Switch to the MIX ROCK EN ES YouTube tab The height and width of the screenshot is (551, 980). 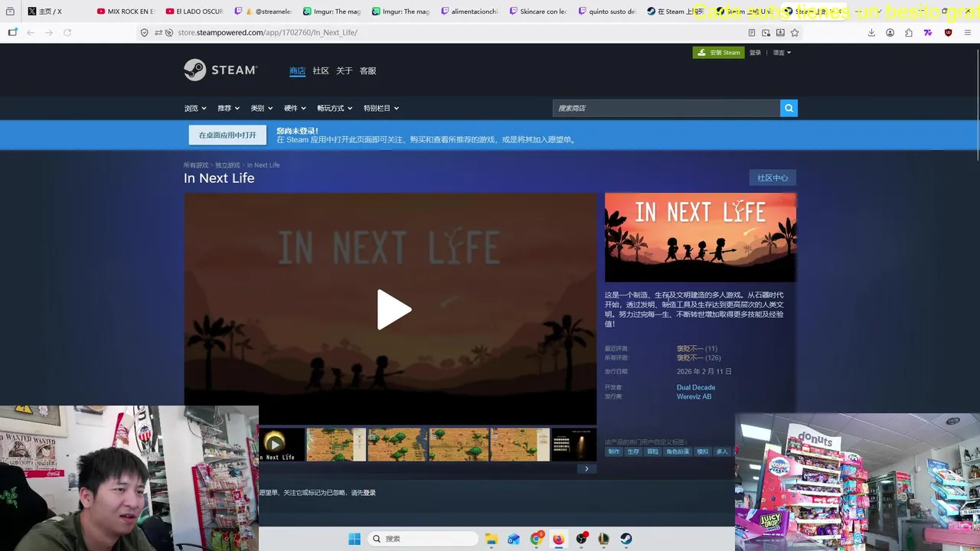click(126, 11)
